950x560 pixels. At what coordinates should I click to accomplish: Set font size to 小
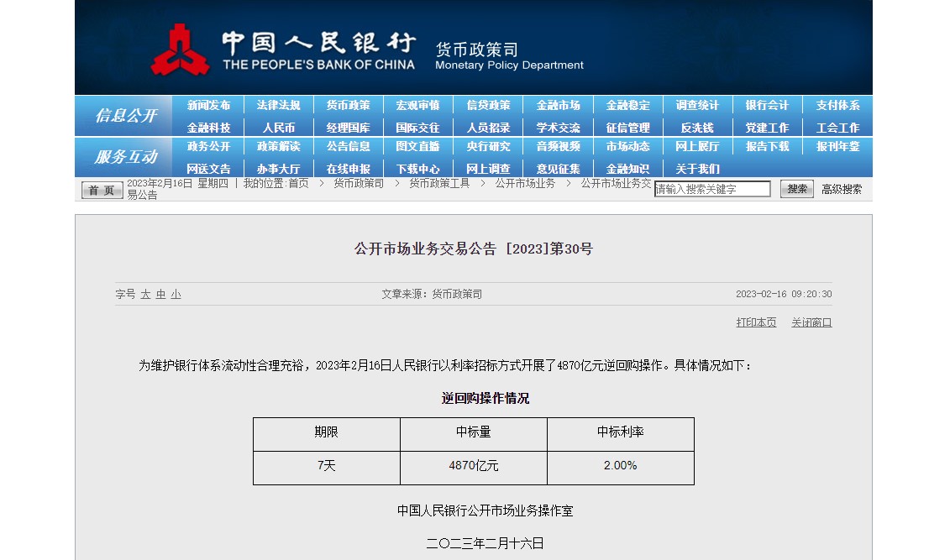tap(176, 294)
